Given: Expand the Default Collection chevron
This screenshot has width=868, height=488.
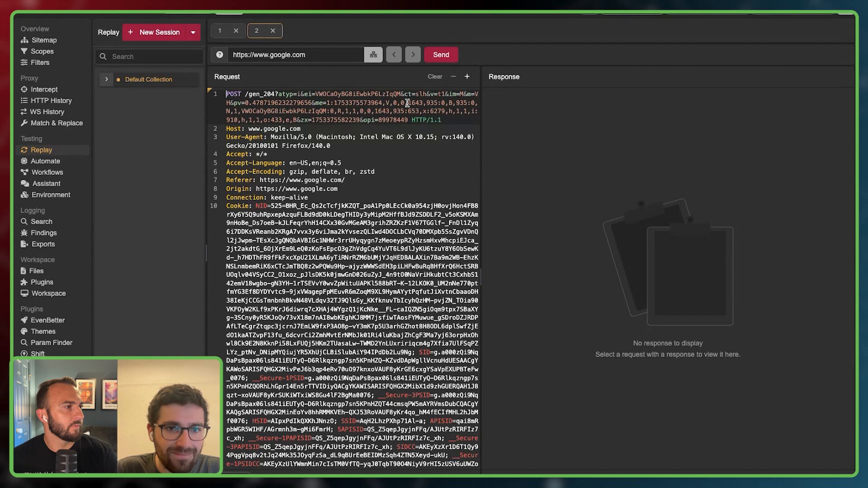Looking at the screenshot, I should pyautogui.click(x=107, y=80).
